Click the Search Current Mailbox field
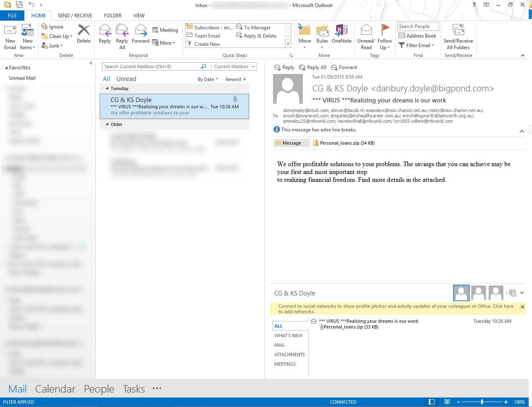The width and height of the screenshot is (532, 407). (x=151, y=67)
